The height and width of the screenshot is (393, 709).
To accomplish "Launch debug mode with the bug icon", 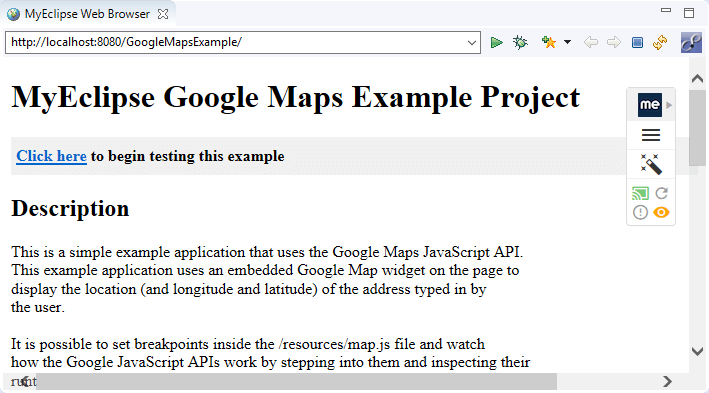I will tap(520, 43).
